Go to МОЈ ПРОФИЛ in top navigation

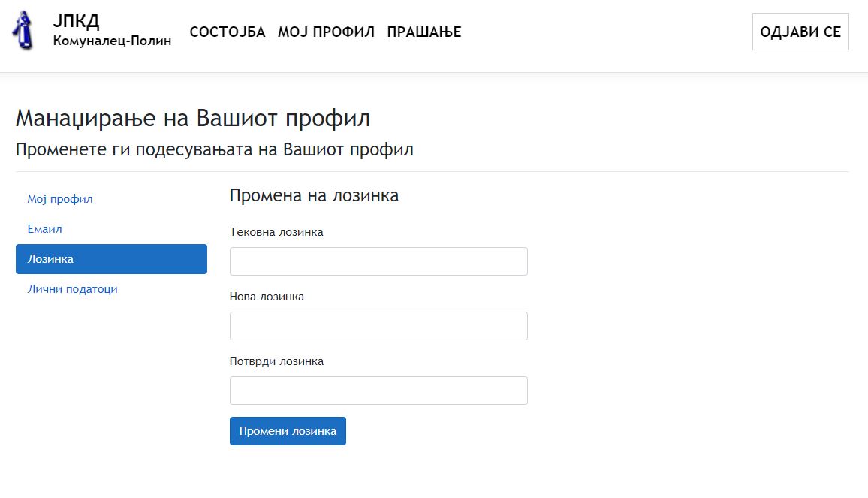point(326,32)
